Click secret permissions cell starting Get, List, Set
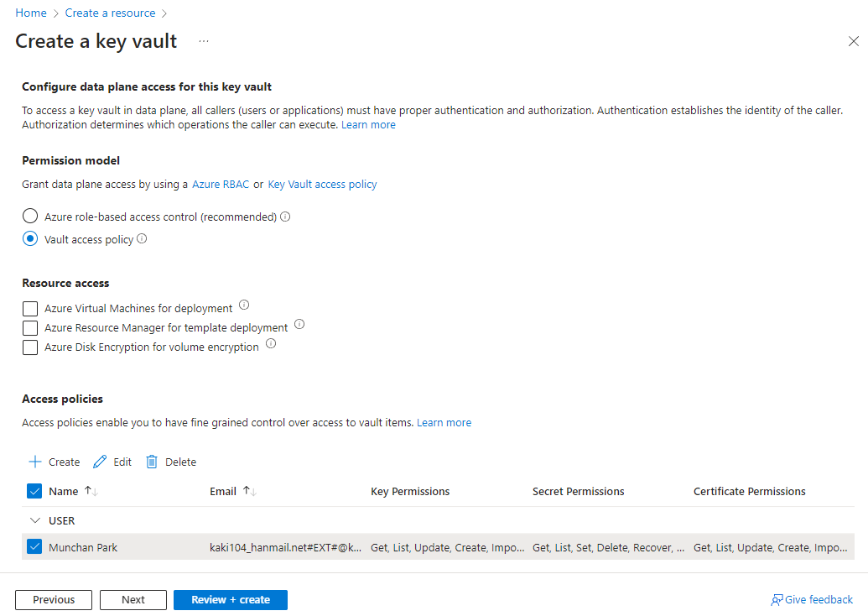Screen dimensions: 868x616 (608, 547)
